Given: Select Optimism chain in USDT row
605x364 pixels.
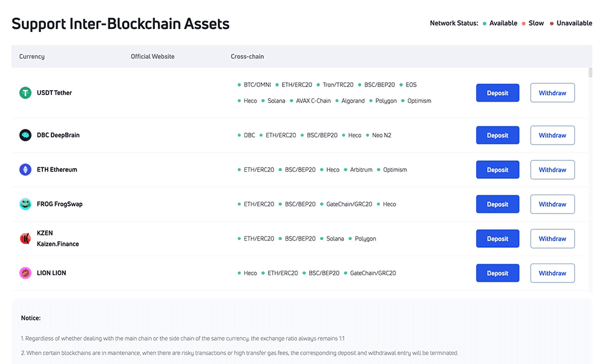Looking at the screenshot, I should click(x=416, y=100).
